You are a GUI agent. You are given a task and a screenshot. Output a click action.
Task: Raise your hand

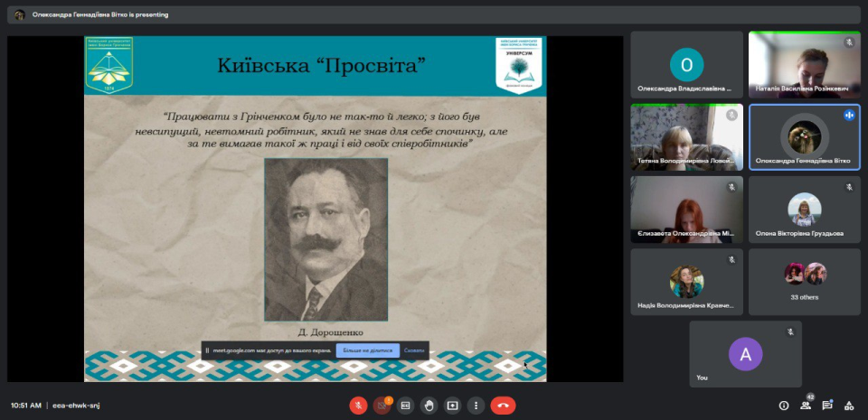coord(429,406)
